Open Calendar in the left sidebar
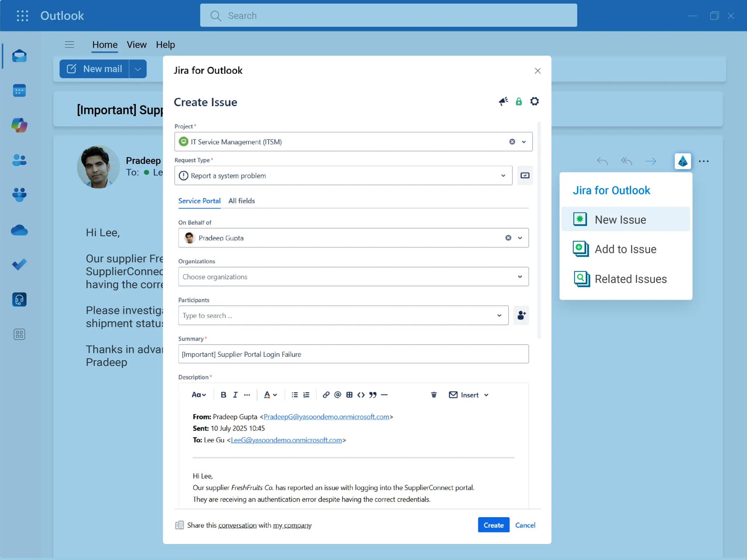Image resolution: width=747 pixels, height=560 pixels. coord(19,90)
